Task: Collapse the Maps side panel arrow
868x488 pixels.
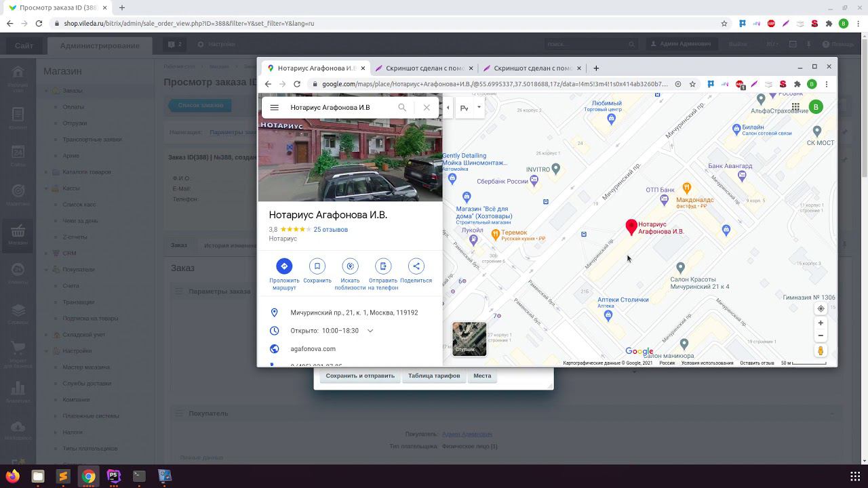Action: tap(448, 108)
